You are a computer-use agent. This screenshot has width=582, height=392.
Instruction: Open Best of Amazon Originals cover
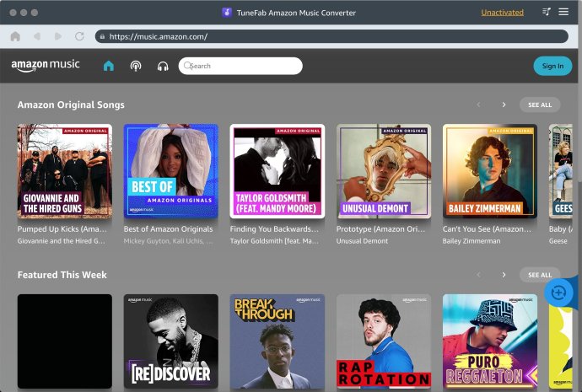click(x=170, y=171)
